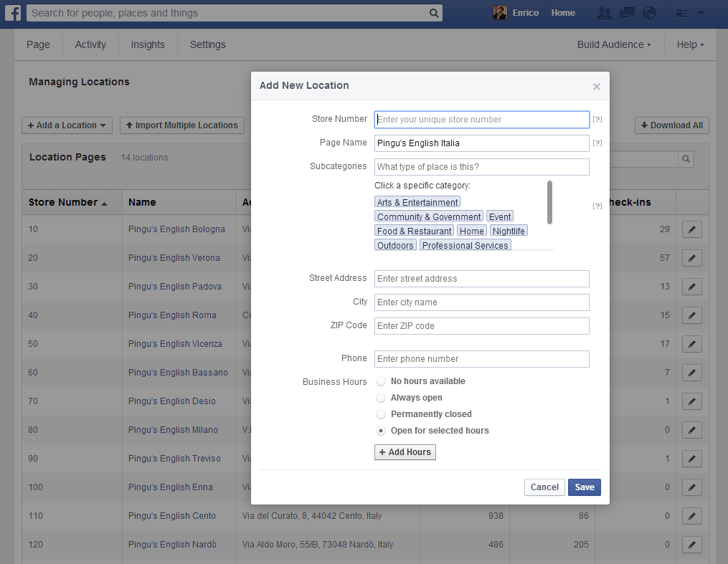728x564 pixels.
Task: Select No hours available radio button
Action: point(381,381)
